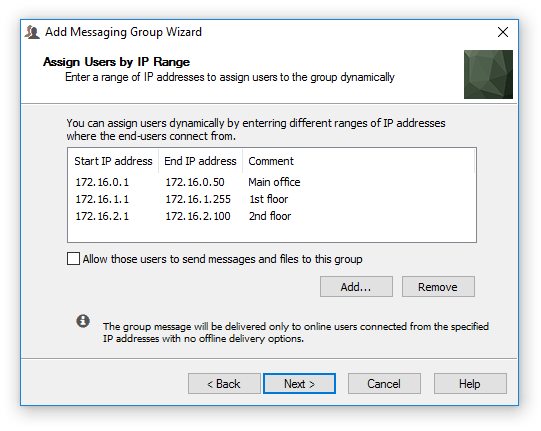
Task: Click the info icon beside delivery note
Action: [x=83, y=321]
